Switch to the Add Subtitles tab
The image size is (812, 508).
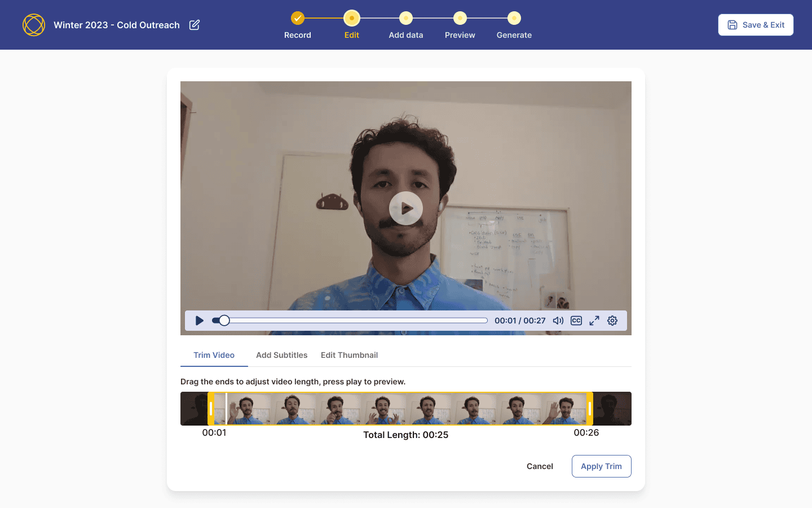(x=282, y=355)
